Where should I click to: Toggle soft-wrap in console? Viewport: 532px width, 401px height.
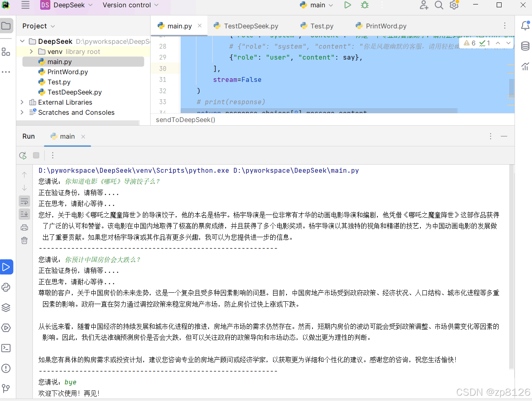(x=24, y=201)
